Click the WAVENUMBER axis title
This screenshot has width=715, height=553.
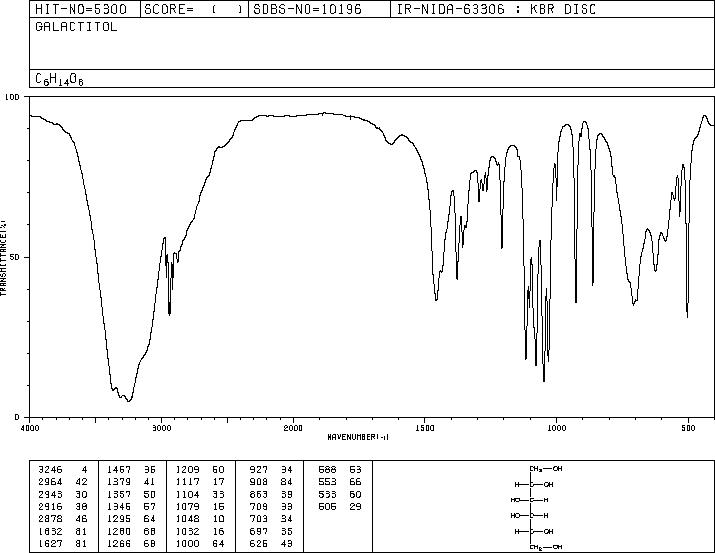pos(358,437)
